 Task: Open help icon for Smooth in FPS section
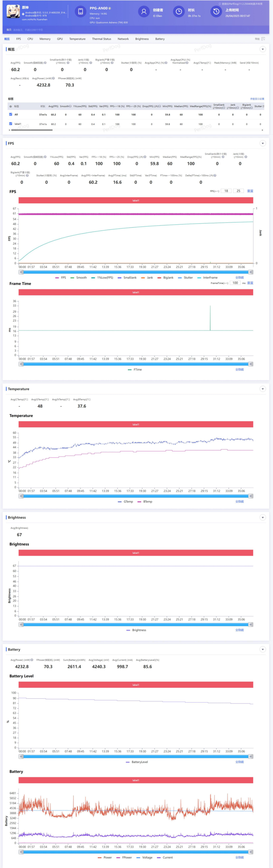[x=45, y=157]
